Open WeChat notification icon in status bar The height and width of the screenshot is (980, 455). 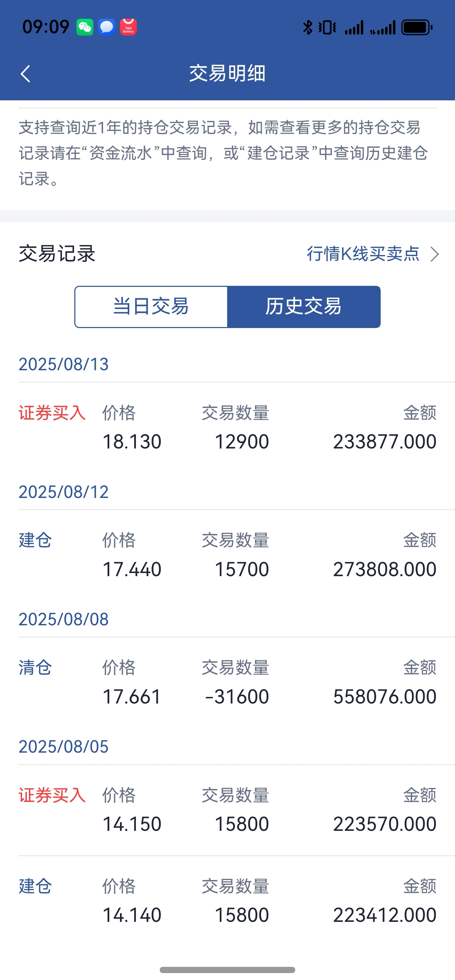tap(85, 27)
